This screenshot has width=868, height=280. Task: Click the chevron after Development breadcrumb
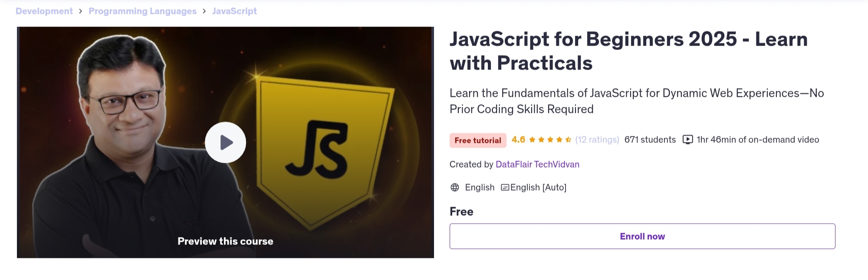click(81, 11)
